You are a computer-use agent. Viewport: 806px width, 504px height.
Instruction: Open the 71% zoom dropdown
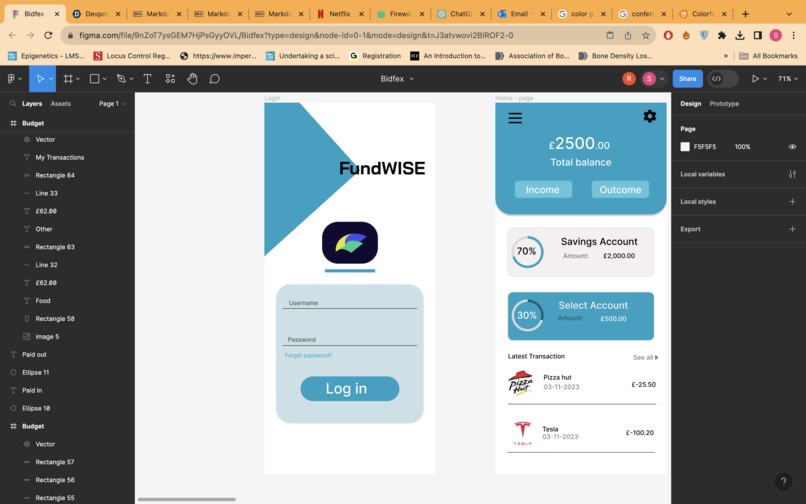pos(787,79)
